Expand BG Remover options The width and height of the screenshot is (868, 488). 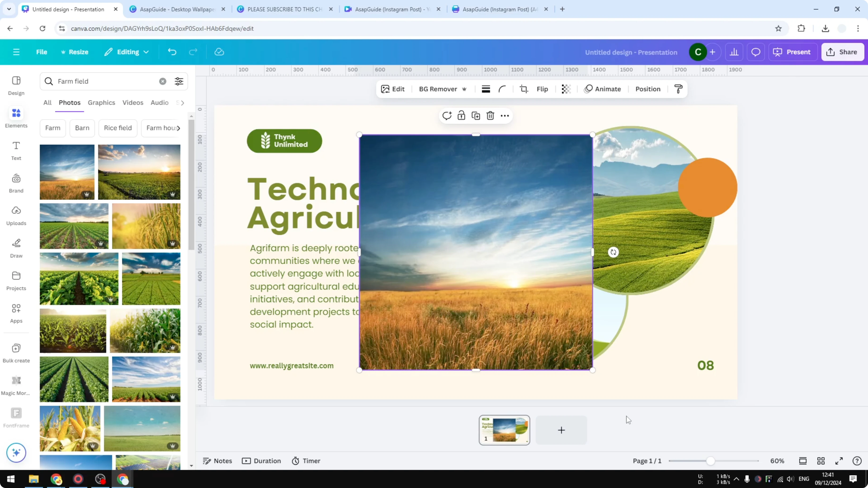pos(465,89)
